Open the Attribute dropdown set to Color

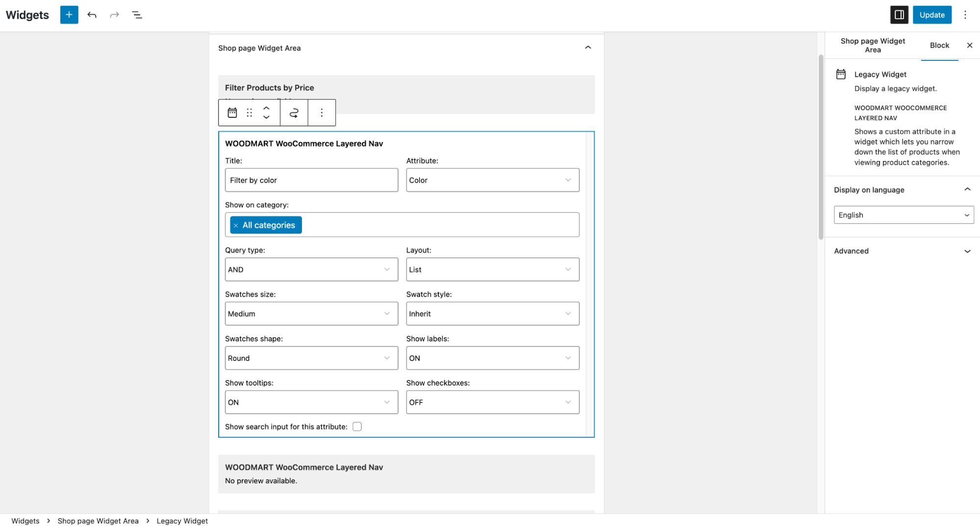click(492, 180)
